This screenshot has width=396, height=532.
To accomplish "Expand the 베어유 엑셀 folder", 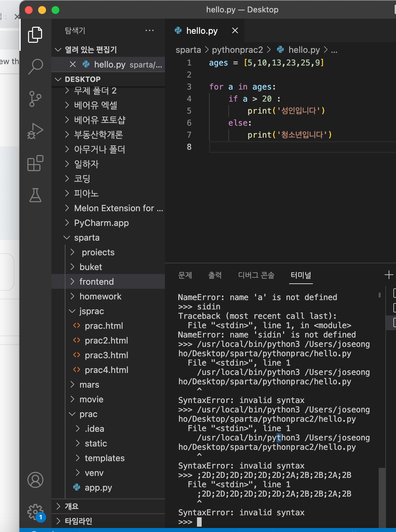I will 108,105.
